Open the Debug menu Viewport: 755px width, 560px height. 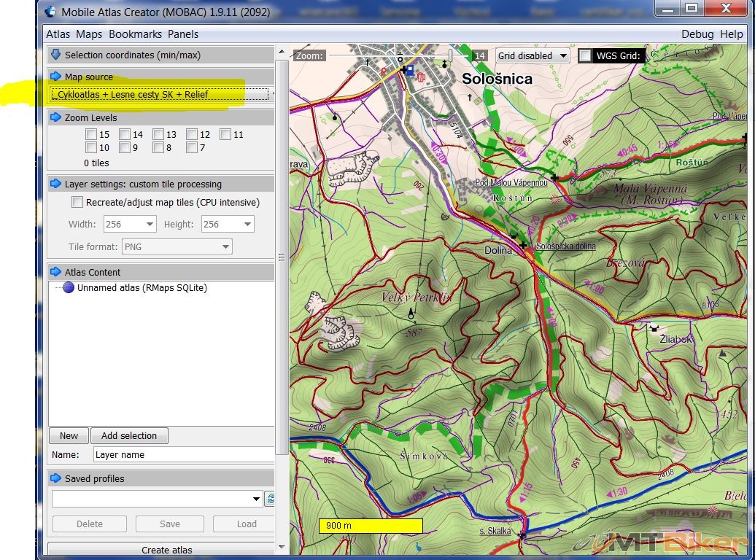697,34
